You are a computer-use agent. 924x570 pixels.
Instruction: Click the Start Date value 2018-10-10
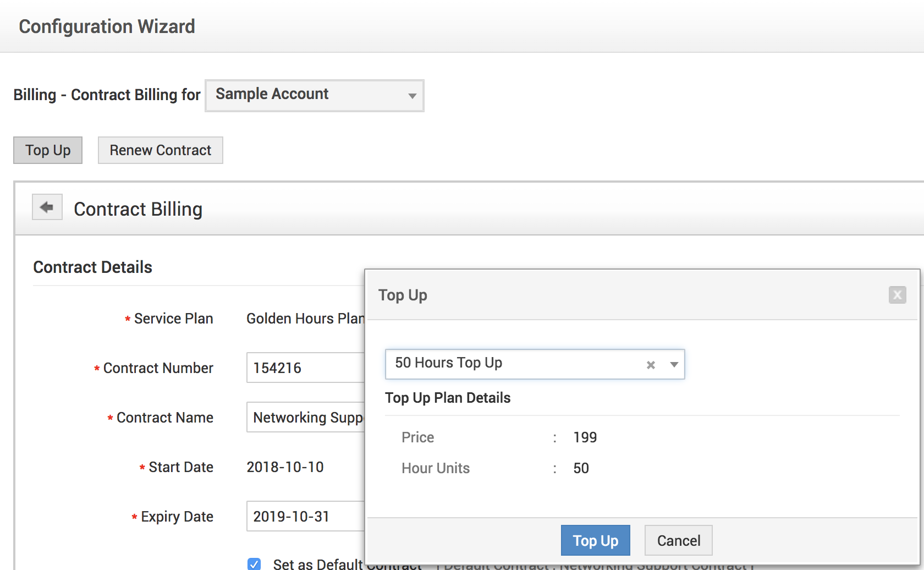(285, 467)
